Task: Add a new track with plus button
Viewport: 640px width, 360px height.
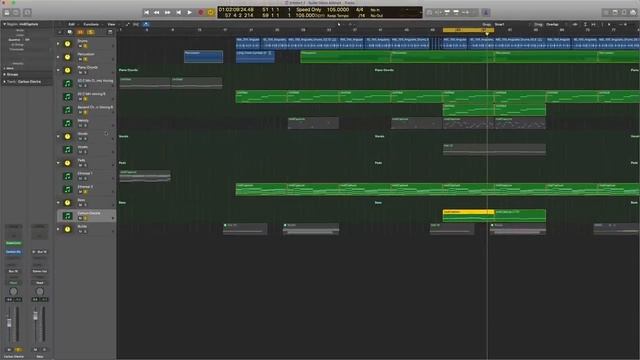Action: pos(60,32)
